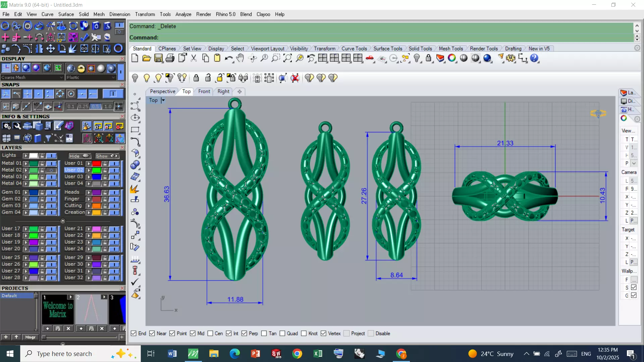The width and height of the screenshot is (644, 362).
Task: Open the Top viewport title dropdown arrow
Action: [x=163, y=100]
